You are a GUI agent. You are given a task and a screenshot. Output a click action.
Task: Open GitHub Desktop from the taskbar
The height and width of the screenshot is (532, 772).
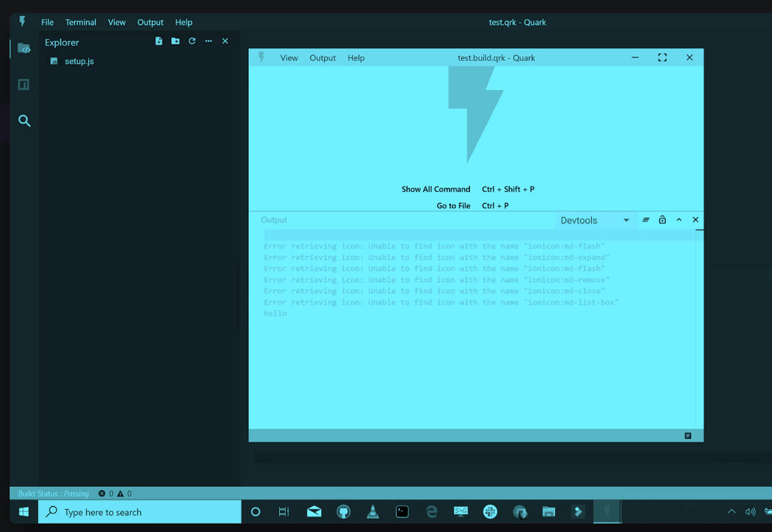coord(343,512)
